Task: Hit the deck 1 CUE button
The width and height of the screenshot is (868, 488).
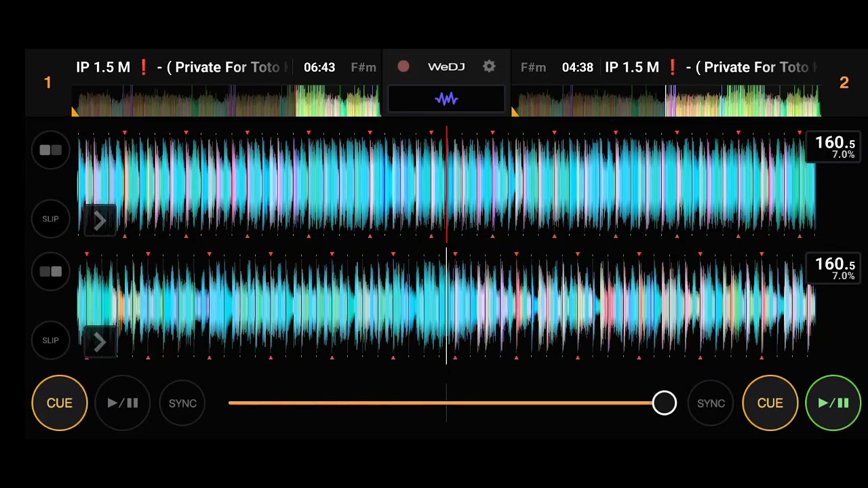Action: 60,403
